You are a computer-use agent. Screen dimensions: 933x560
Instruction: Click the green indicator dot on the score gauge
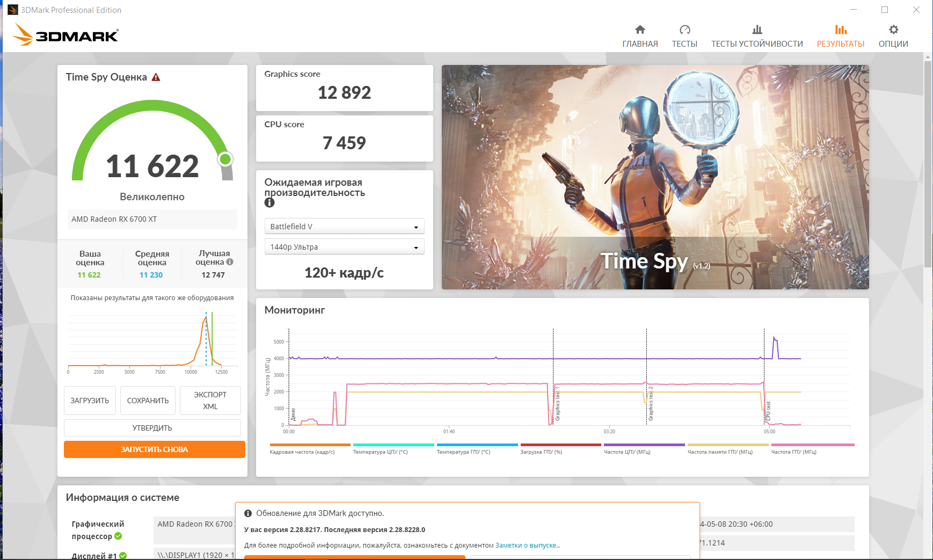(225, 159)
